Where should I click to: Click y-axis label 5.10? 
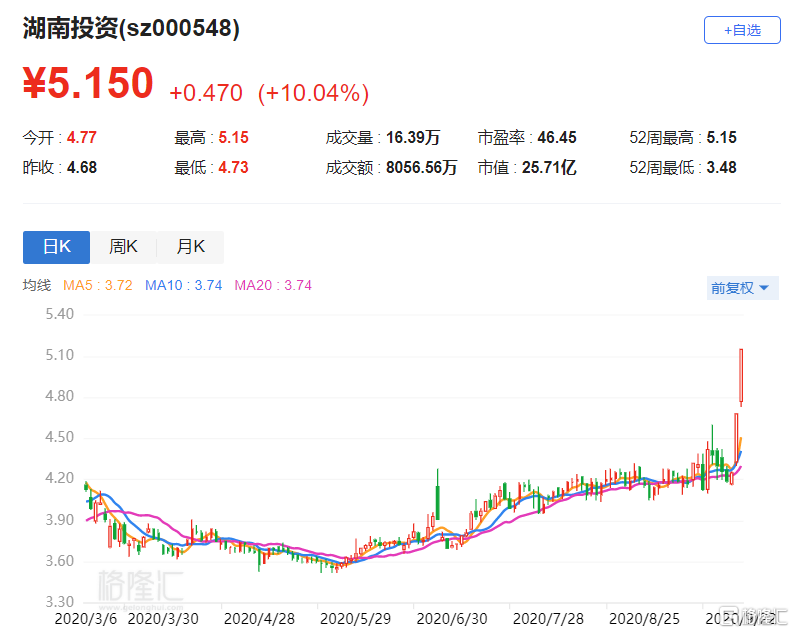(x=60, y=355)
